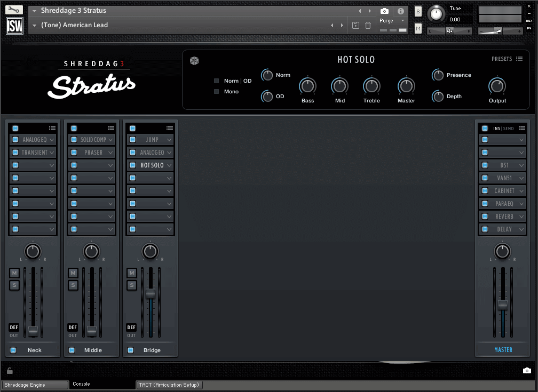Switch to the TACT (Articulation Setup) tab

169,385
